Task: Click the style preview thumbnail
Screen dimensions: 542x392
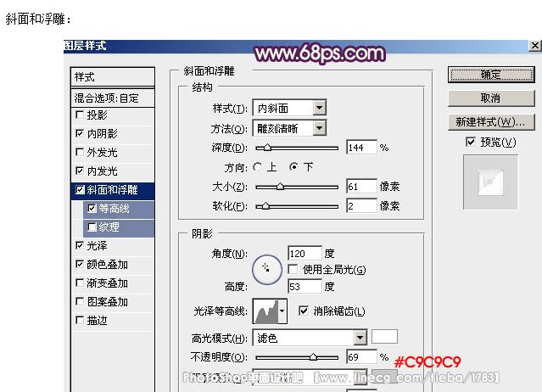Action: (490, 183)
